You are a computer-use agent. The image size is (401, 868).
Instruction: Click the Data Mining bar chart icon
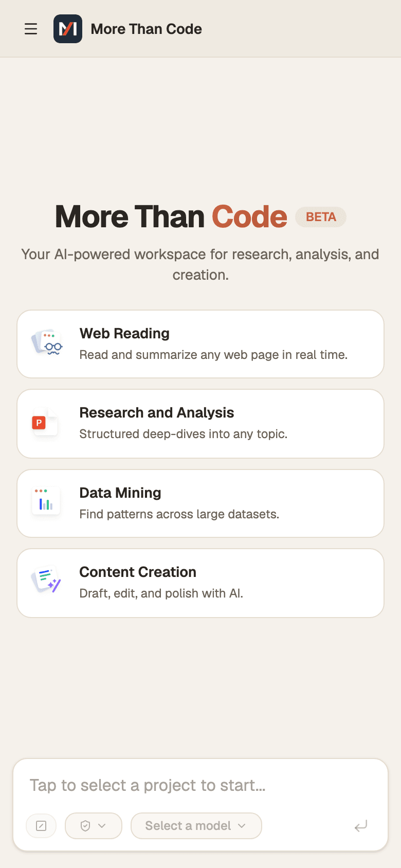(x=46, y=502)
